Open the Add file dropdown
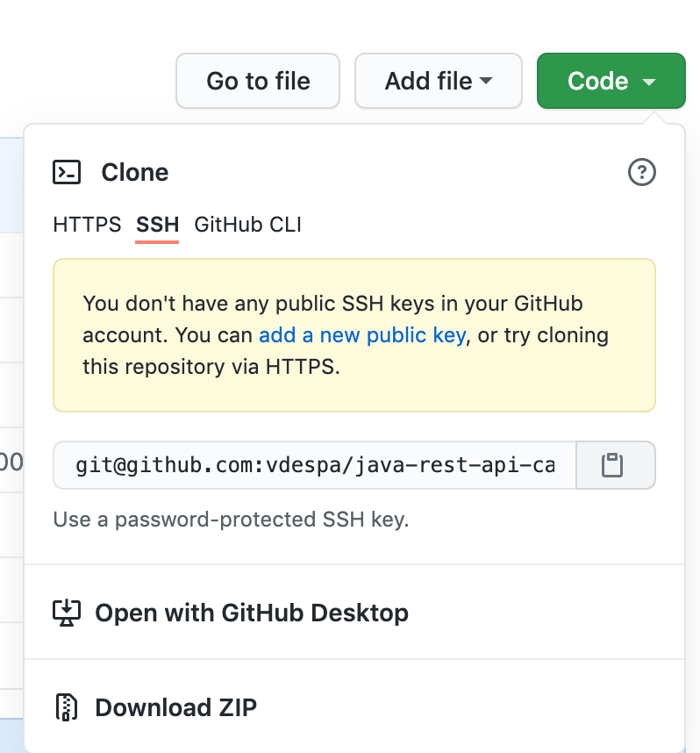Viewport: 700px width, 753px height. (x=439, y=81)
